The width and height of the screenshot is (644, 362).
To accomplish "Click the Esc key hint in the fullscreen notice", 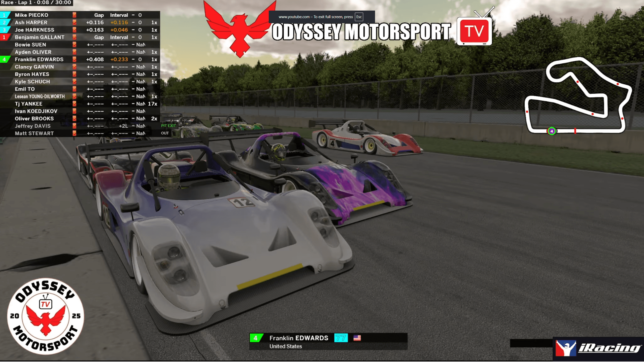I will point(359,17).
